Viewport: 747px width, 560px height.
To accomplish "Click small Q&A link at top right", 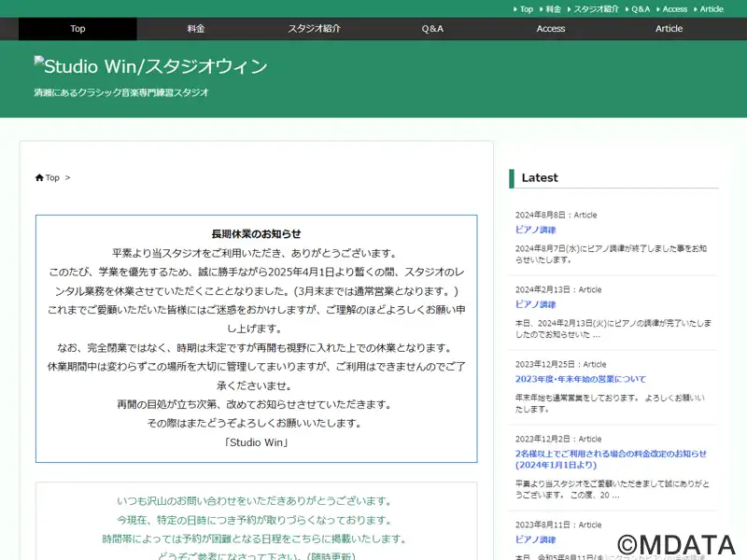I will (640, 9).
